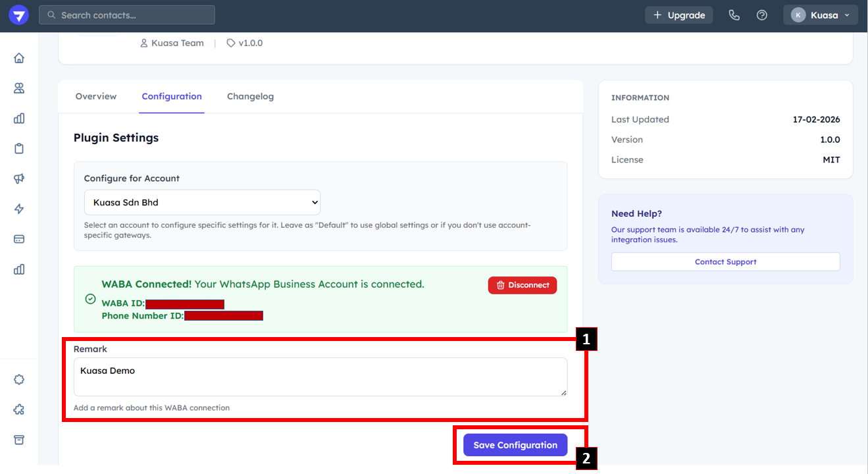
Task: Go to the Home icon in sidebar
Action: pyautogui.click(x=19, y=58)
